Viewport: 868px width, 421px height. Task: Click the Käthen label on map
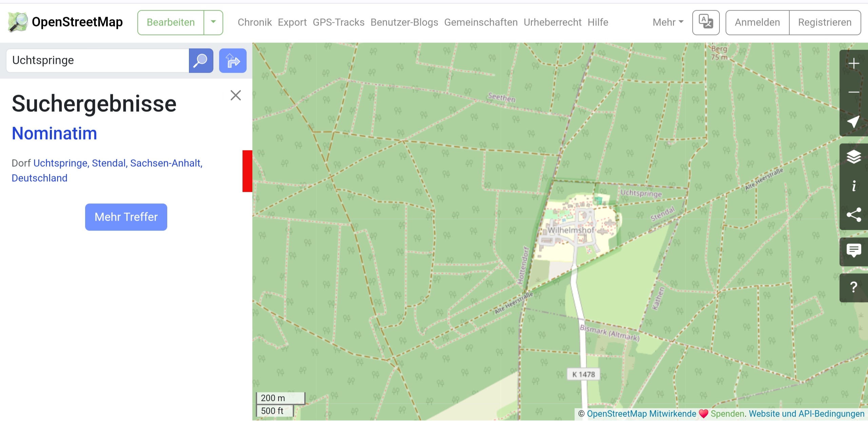pos(658,298)
